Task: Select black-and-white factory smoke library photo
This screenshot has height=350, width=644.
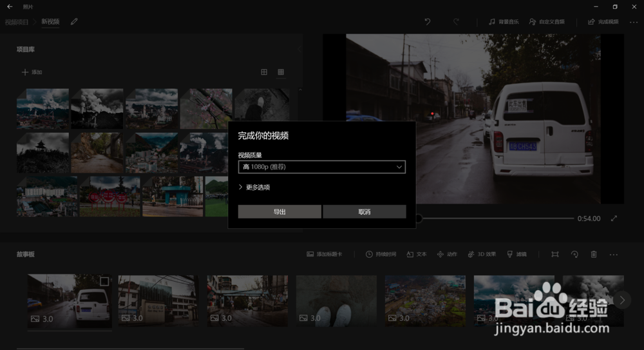Action: (x=97, y=108)
